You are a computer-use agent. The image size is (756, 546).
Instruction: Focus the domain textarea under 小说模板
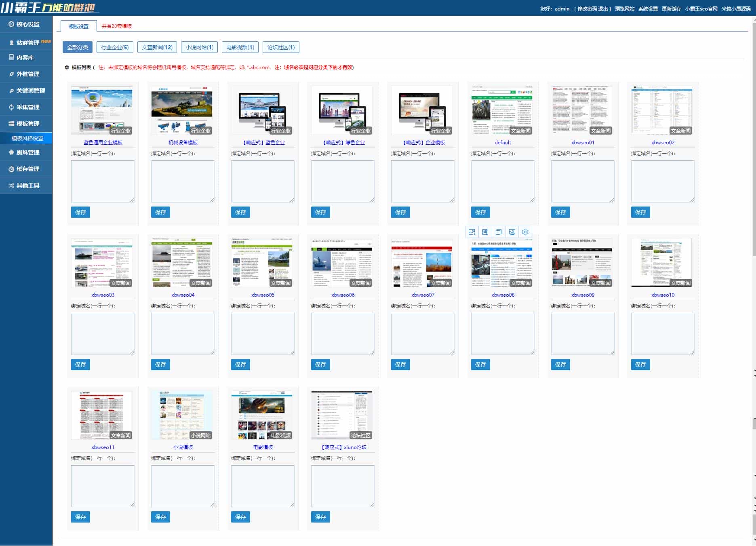[x=183, y=486]
